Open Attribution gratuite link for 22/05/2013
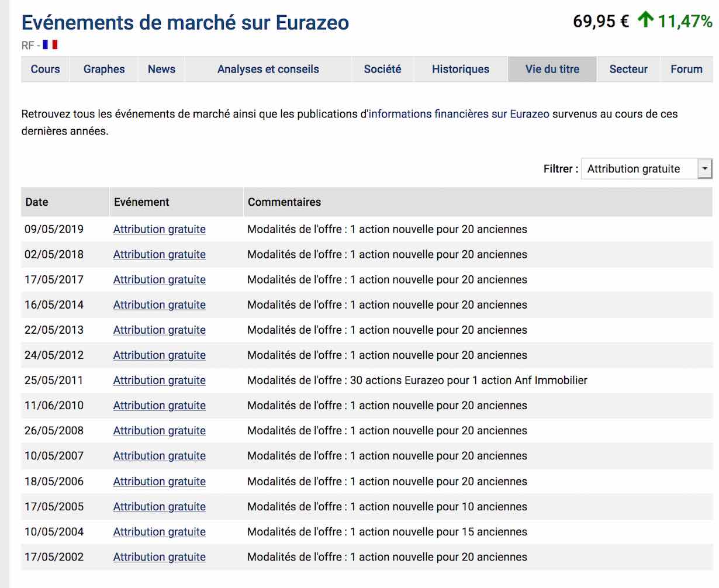Viewport: 719px width, 588px height. click(160, 330)
